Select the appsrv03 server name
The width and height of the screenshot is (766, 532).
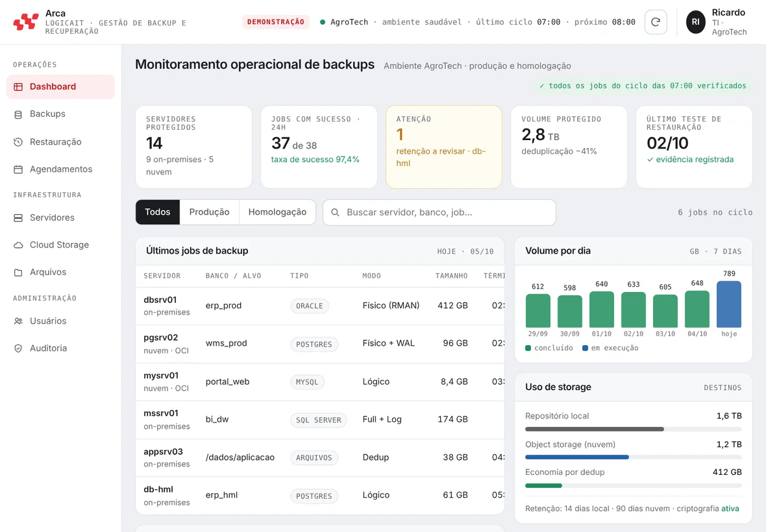click(163, 452)
